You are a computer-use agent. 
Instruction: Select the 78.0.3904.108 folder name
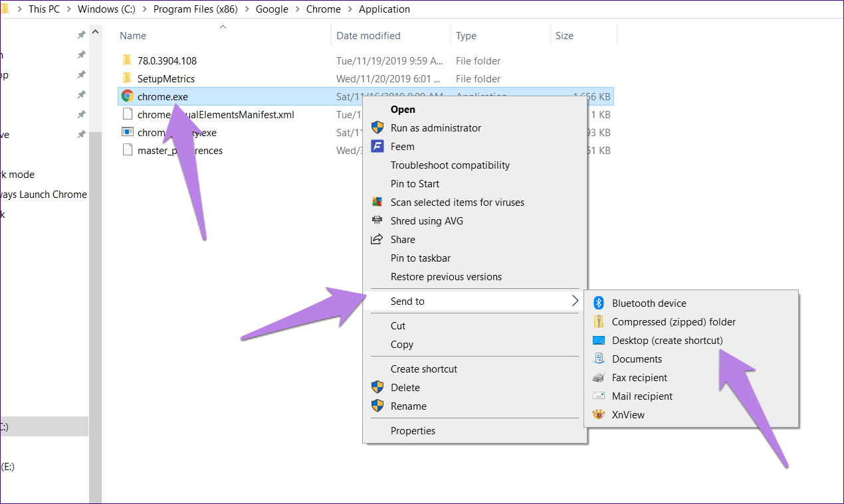point(167,61)
